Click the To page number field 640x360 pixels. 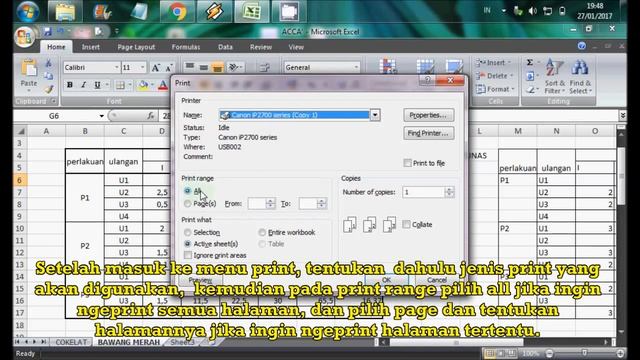(308, 203)
